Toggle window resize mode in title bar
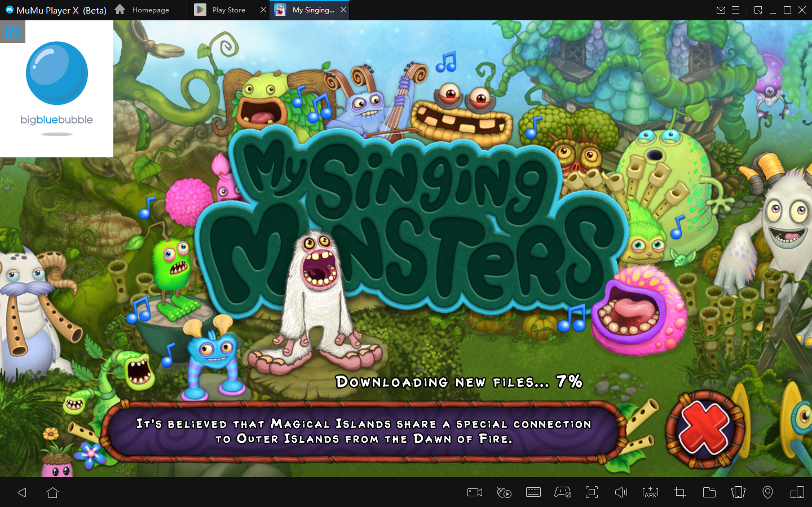Screen dimensions: 812x507 tap(758, 10)
